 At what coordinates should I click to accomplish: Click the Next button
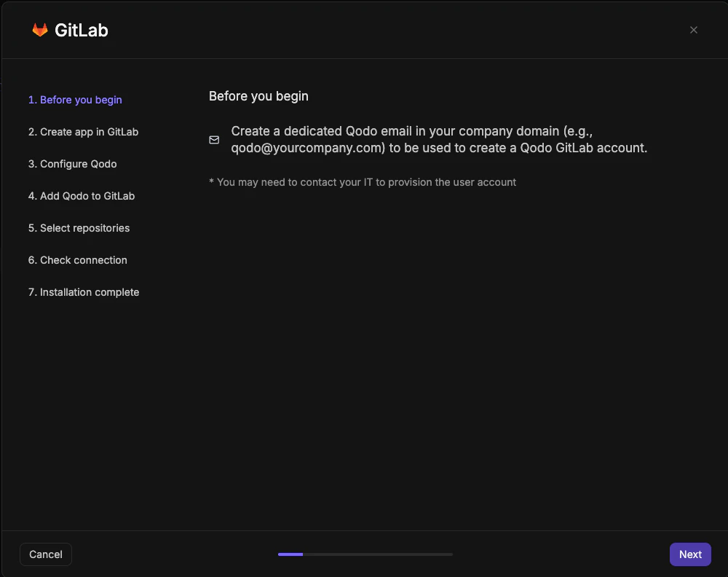690,554
